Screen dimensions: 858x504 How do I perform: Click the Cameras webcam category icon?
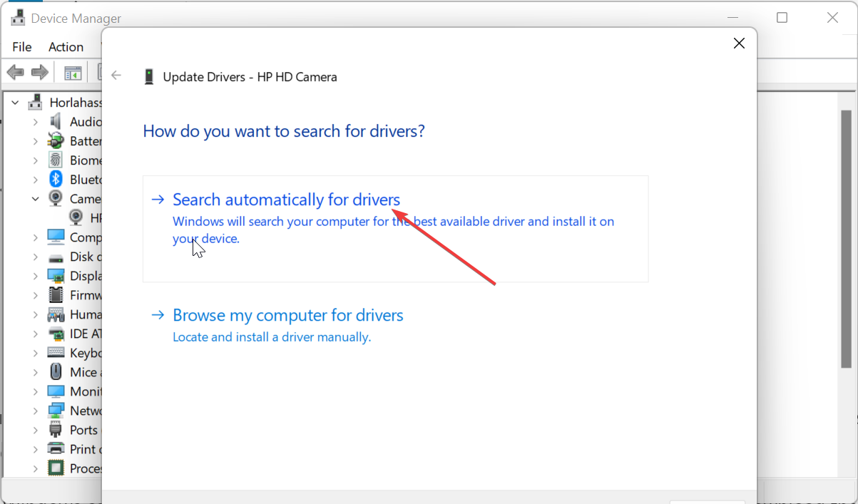click(x=56, y=199)
